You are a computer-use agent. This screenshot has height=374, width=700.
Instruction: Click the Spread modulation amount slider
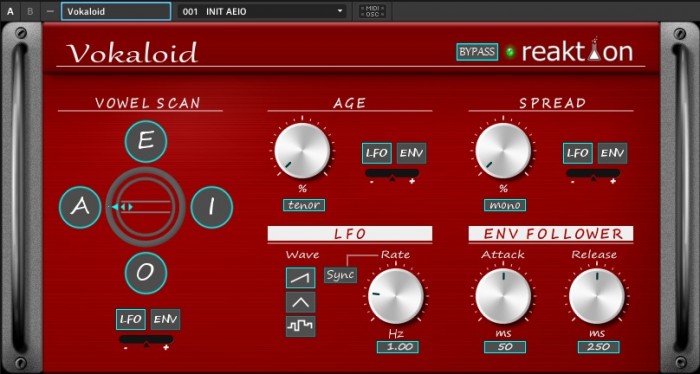coord(593,174)
